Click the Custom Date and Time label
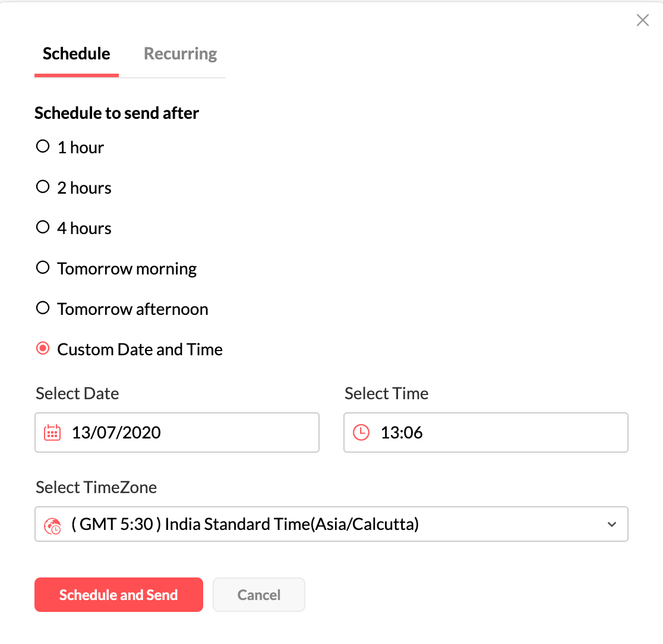Image resolution: width=663 pixels, height=644 pixels. click(140, 349)
